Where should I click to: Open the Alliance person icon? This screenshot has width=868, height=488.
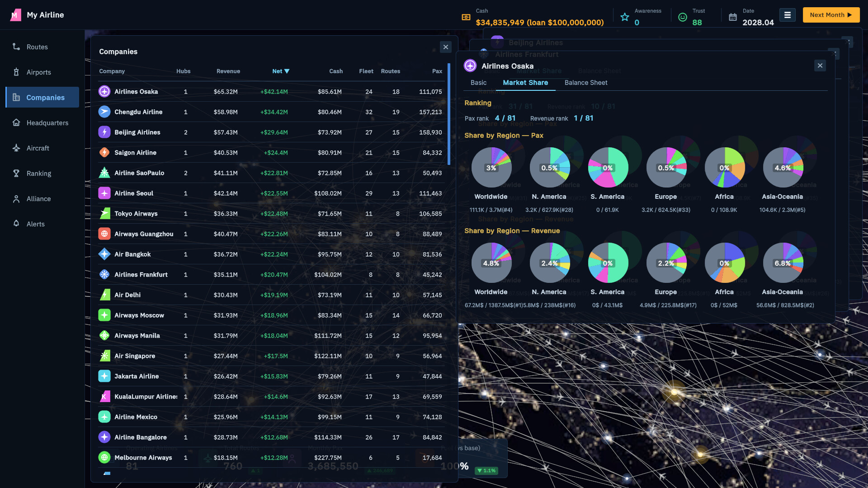click(16, 198)
